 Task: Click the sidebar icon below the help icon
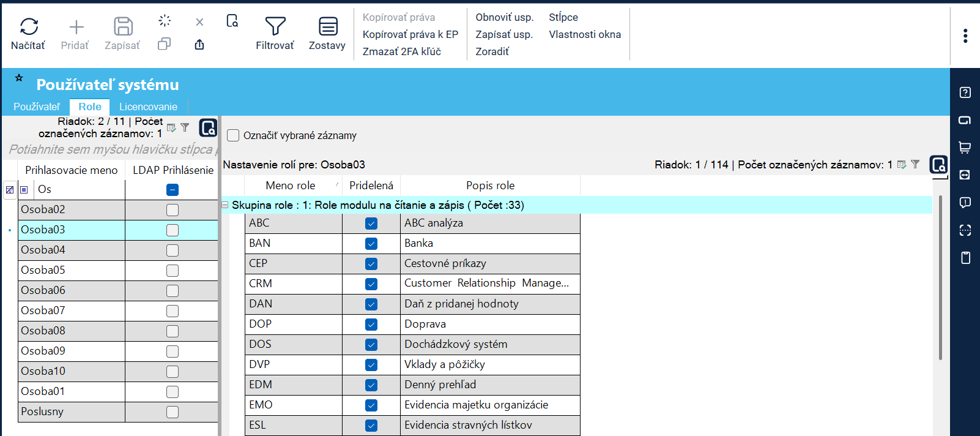(965, 120)
